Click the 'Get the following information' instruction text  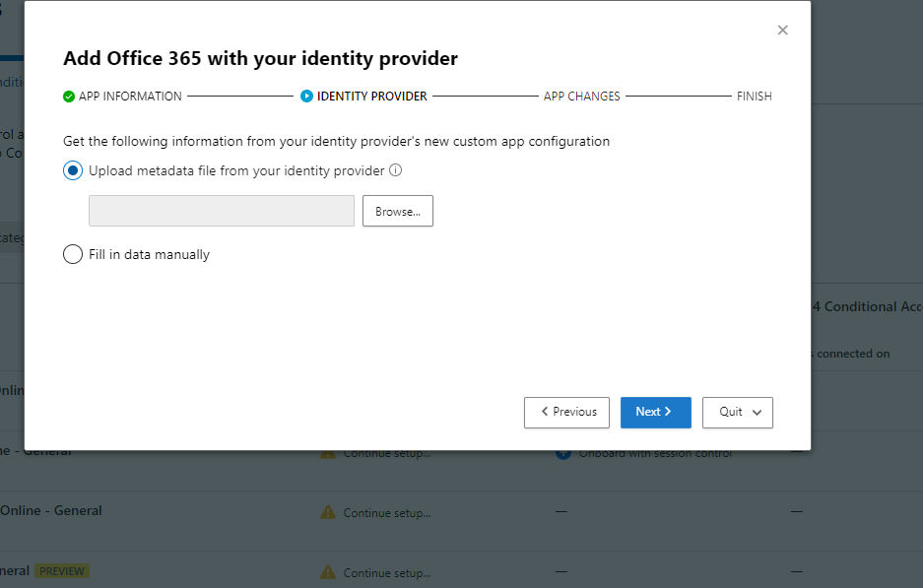[336, 141]
